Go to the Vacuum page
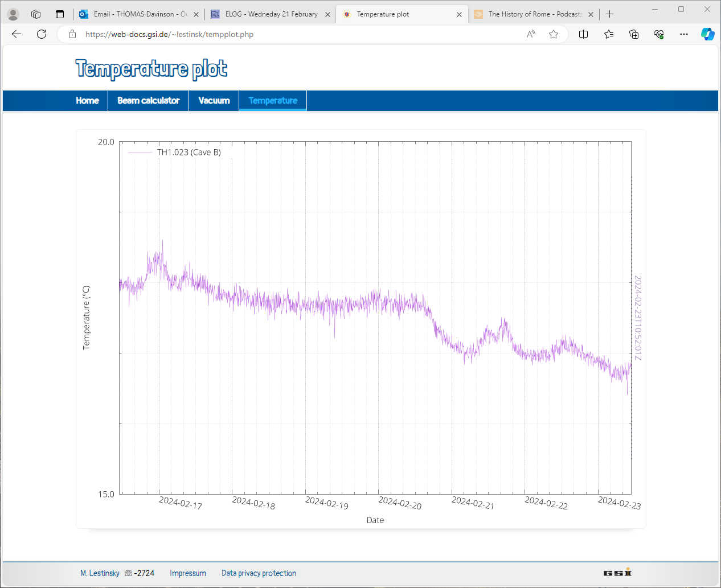This screenshot has height=588, width=721. (214, 101)
